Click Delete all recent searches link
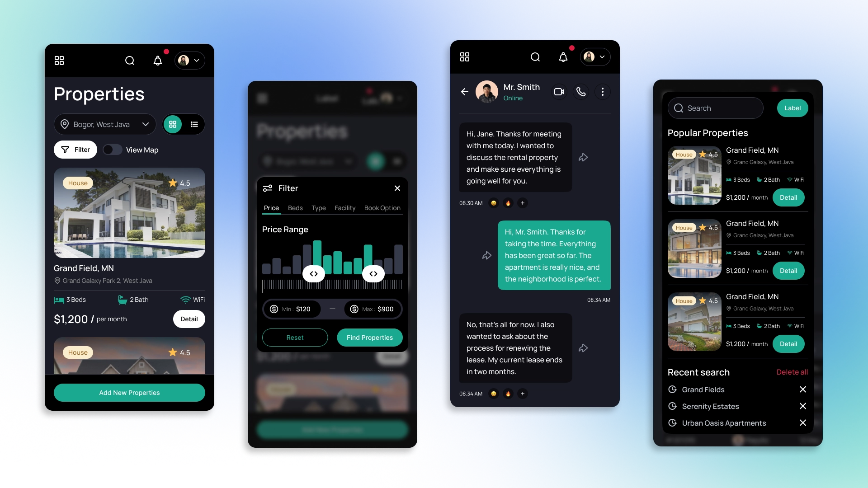Viewport: 868px width, 488px height. point(792,372)
